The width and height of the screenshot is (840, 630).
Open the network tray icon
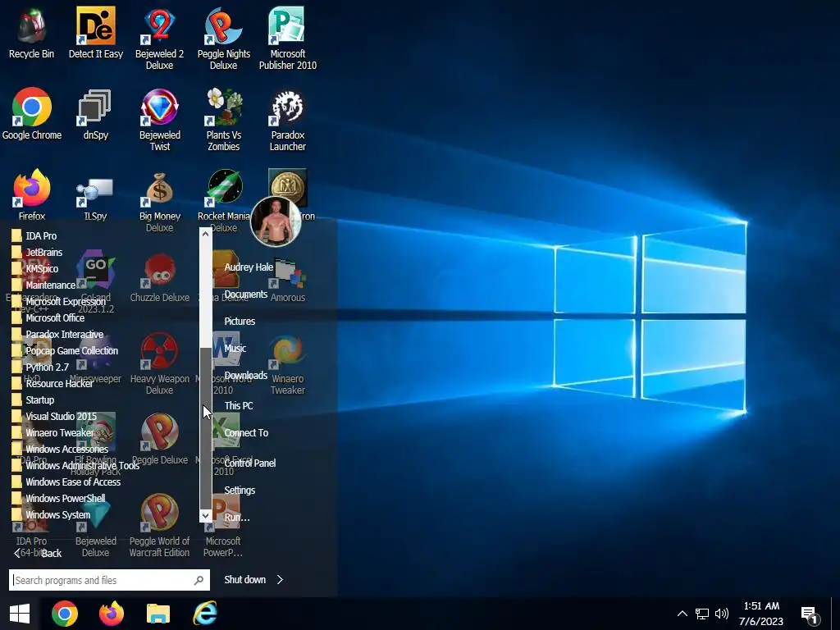tap(702, 614)
